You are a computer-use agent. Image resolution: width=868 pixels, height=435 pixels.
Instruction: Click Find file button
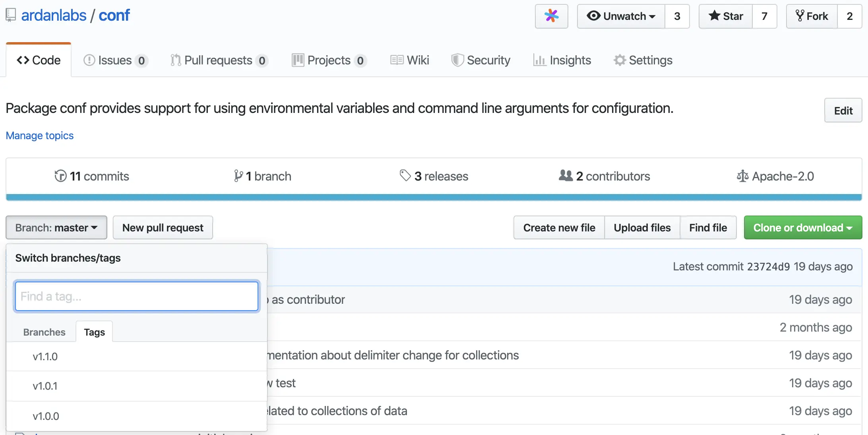point(708,227)
